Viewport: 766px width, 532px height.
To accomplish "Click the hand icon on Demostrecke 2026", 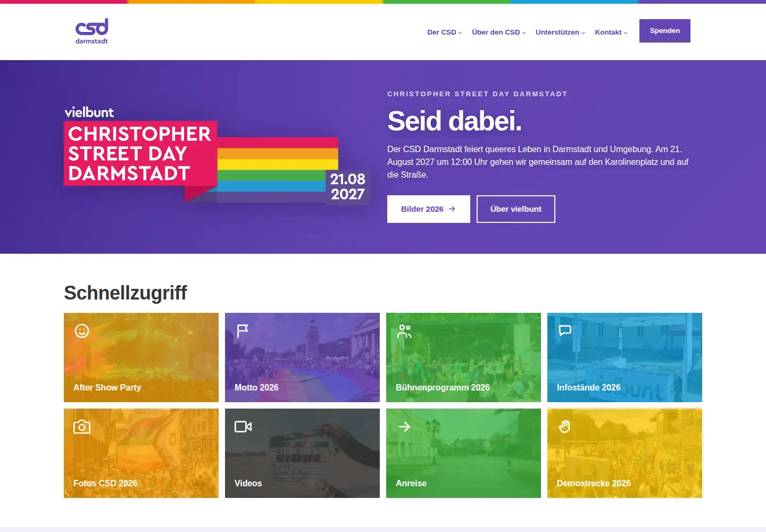I will point(565,427).
